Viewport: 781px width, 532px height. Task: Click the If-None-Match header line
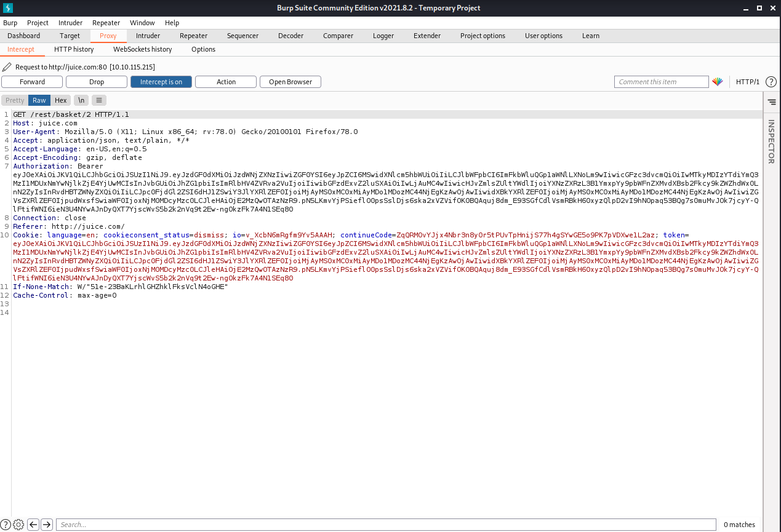121,287
